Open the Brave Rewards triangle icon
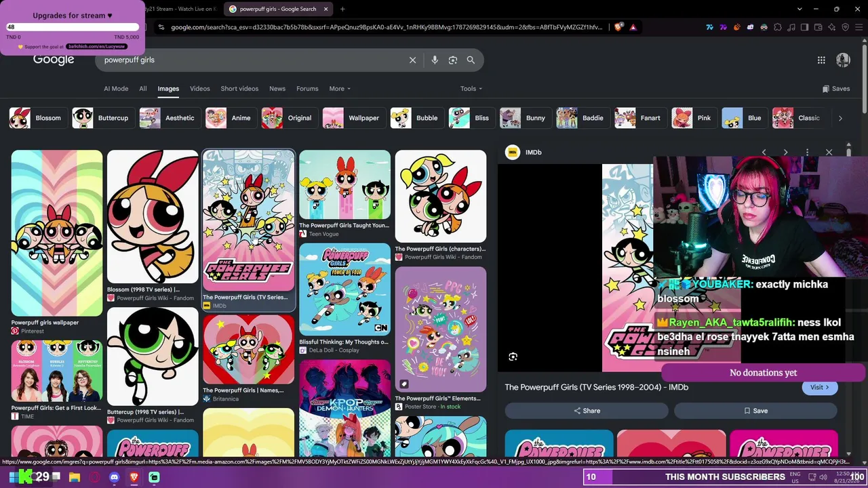This screenshot has height=488, width=868. [x=633, y=27]
